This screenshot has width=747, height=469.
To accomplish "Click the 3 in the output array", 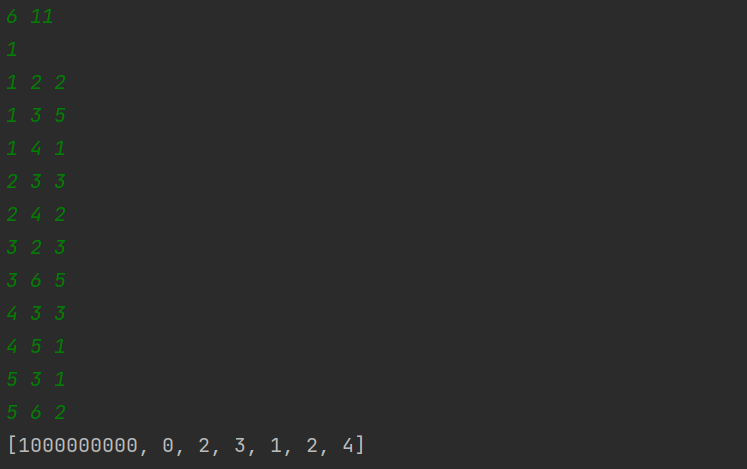I will (x=240, y=446).
